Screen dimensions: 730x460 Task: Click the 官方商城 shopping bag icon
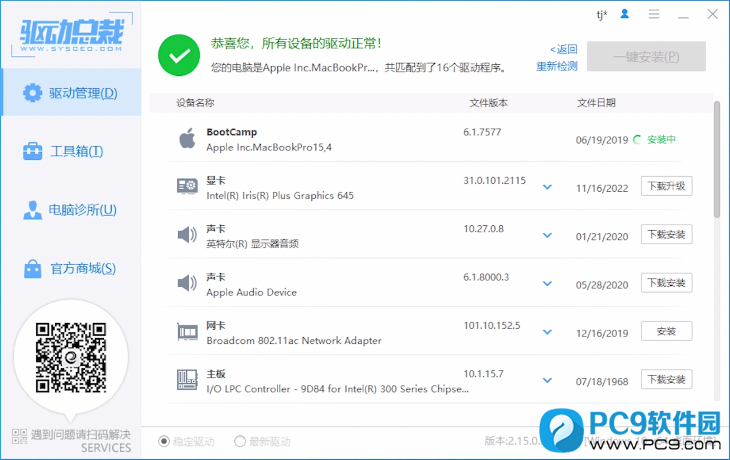point(33,269)
